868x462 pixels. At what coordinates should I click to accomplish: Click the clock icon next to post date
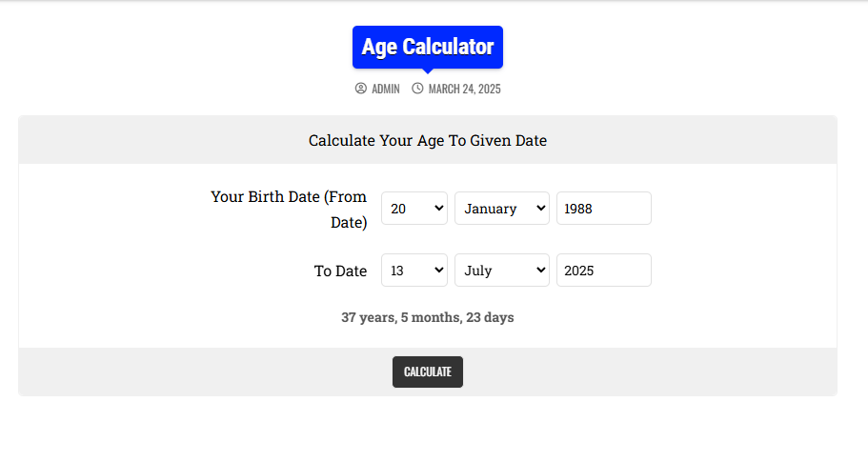pos(417,89)
